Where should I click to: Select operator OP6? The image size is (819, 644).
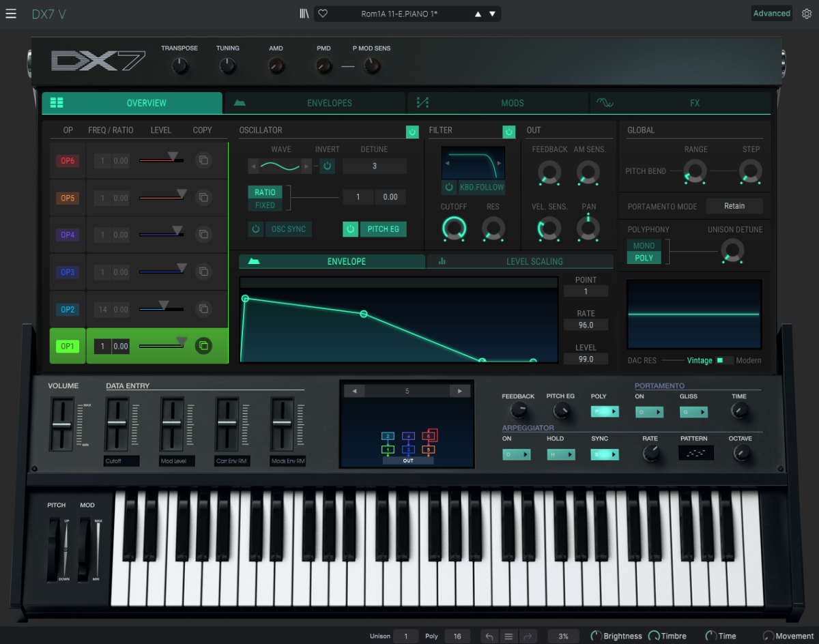coord(68,161)
